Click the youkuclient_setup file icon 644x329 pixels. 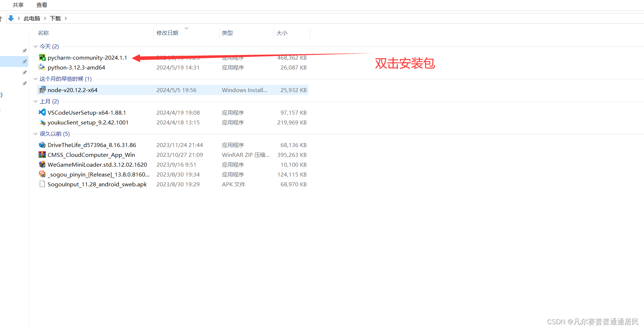(x=42, y=122)
